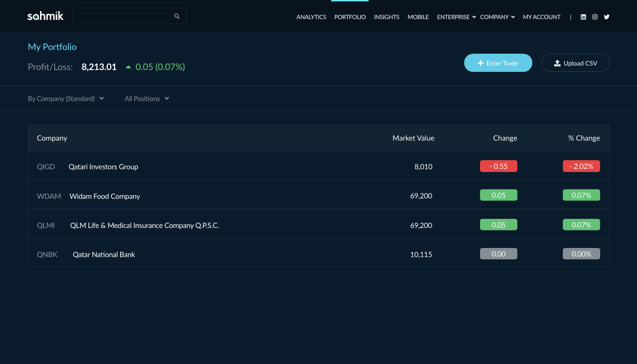Click the grey 0.00 change badge
The height and width of the screenshot is (364, 637).
tap(499, 254)
